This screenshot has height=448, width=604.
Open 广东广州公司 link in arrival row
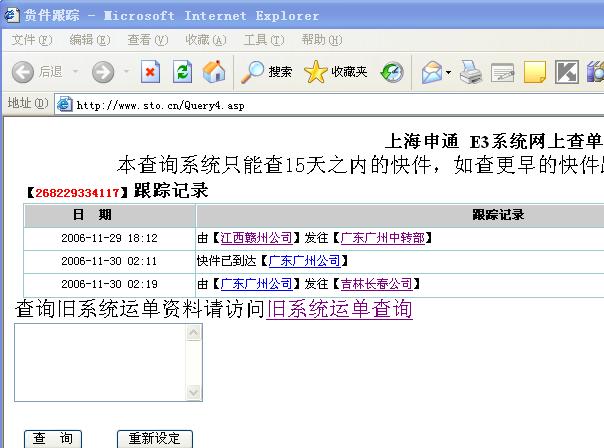pos(304,261)
